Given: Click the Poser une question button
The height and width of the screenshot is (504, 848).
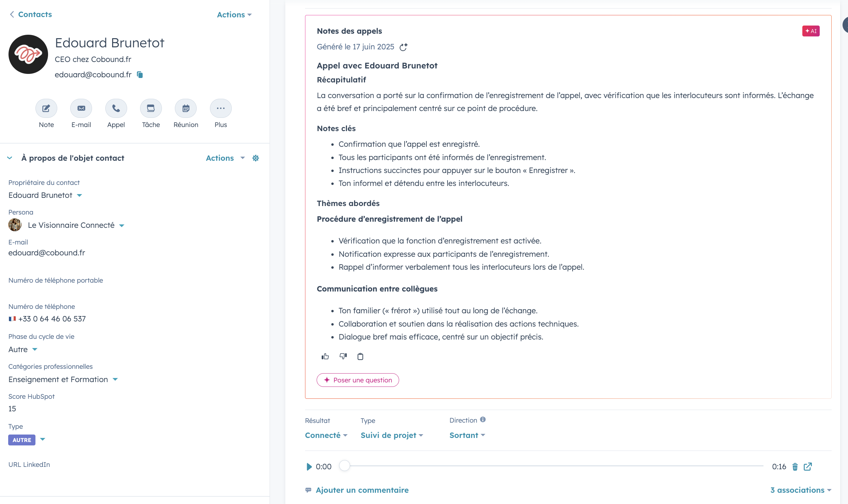Looking at the screenshot, I should point(358,380).
